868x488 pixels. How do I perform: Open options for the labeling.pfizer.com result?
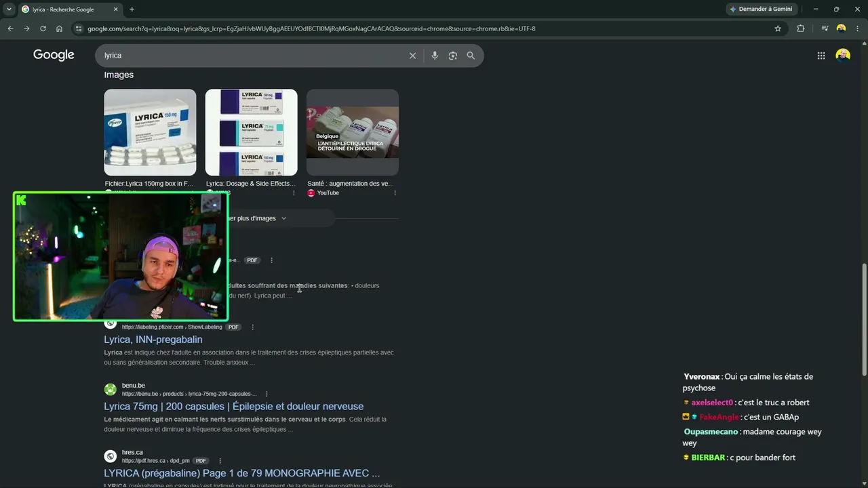coord(252,327)
